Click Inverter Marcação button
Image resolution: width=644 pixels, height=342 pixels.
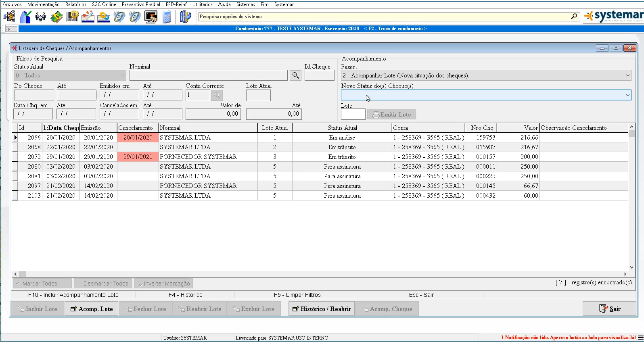click(x=164, y=284)
